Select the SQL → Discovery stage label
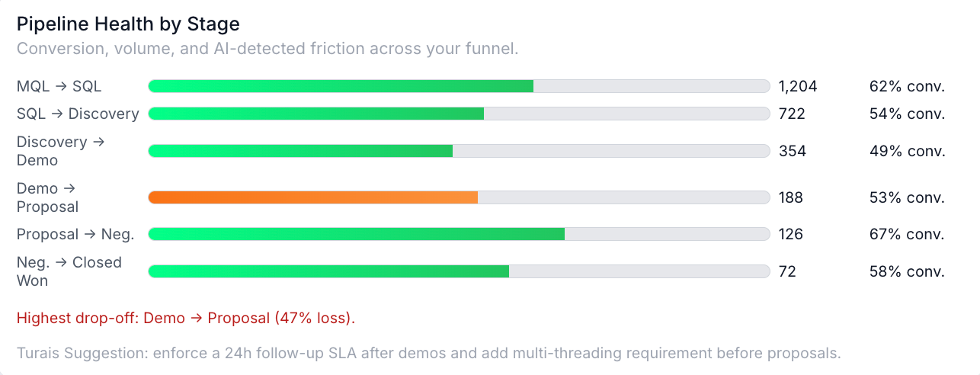Viewport: 980px width, 375px height. tap(78, 114)
